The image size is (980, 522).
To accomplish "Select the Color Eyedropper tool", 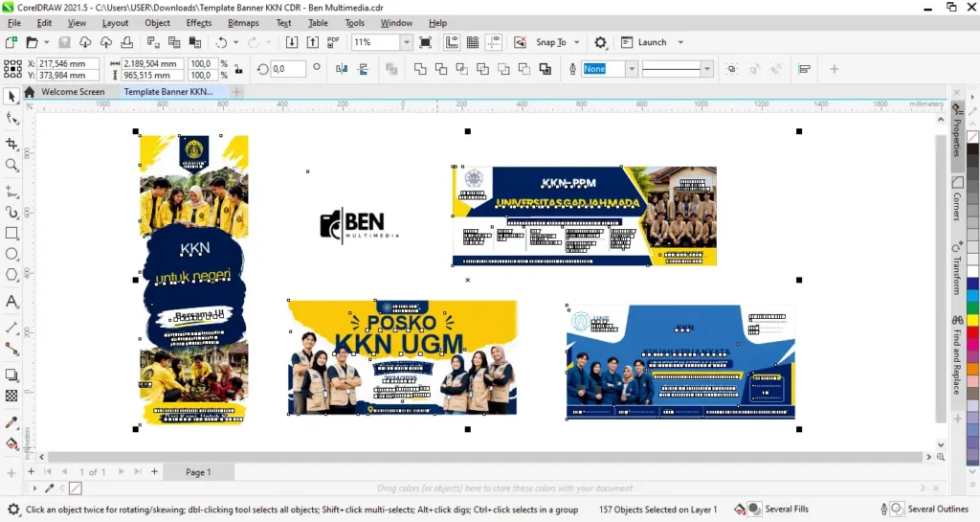I will tap(11, 422).
